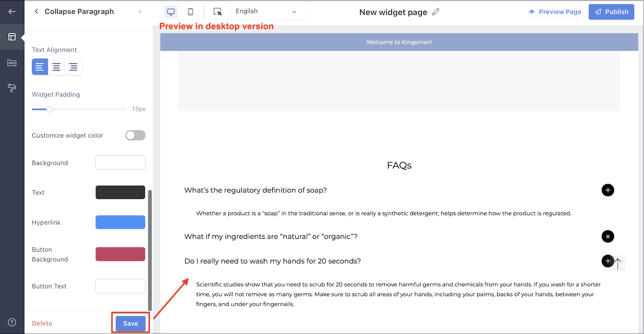This screenshot has width=644, height=334.
Task: Collapse the natural or organic ingredients FAQ
Action: pos(608,236)
